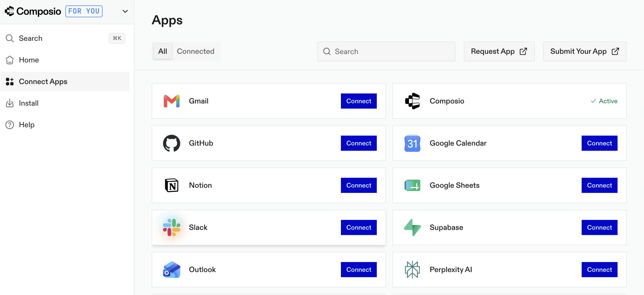Open the sidebar Search item
Image resolution: width=644 pixels, height=295 pixels.
(65, 38)
